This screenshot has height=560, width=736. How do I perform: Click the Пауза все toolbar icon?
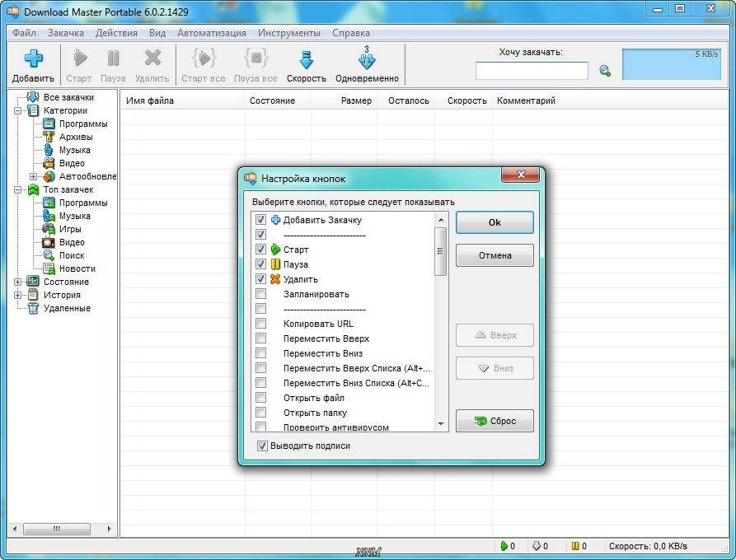point(255,58)
